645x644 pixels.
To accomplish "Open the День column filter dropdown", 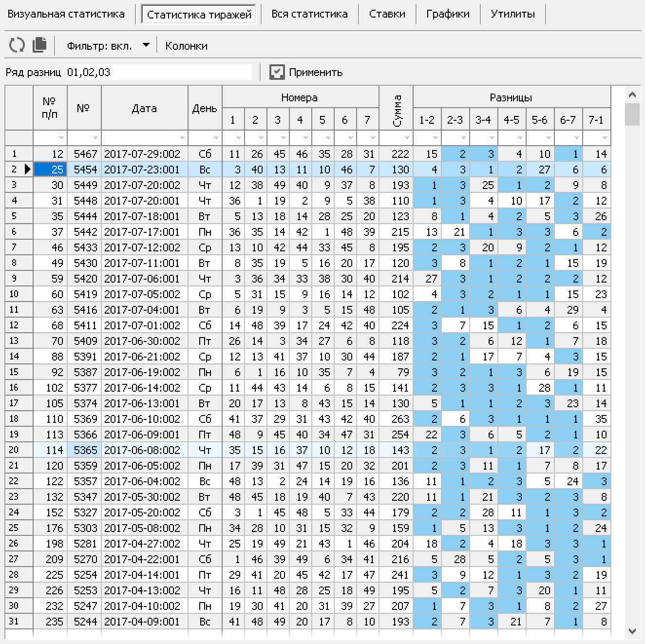I will point(216,138).
